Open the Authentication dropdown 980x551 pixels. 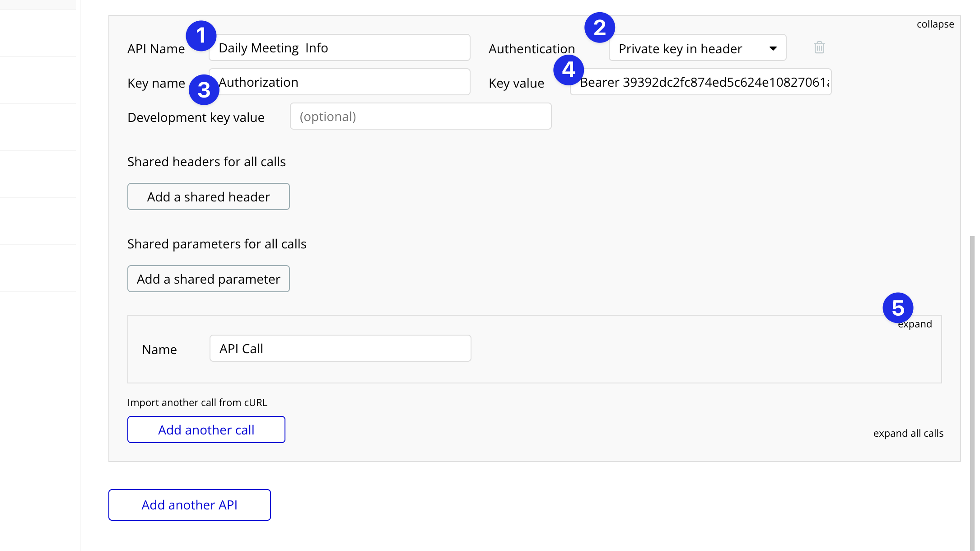697,48
